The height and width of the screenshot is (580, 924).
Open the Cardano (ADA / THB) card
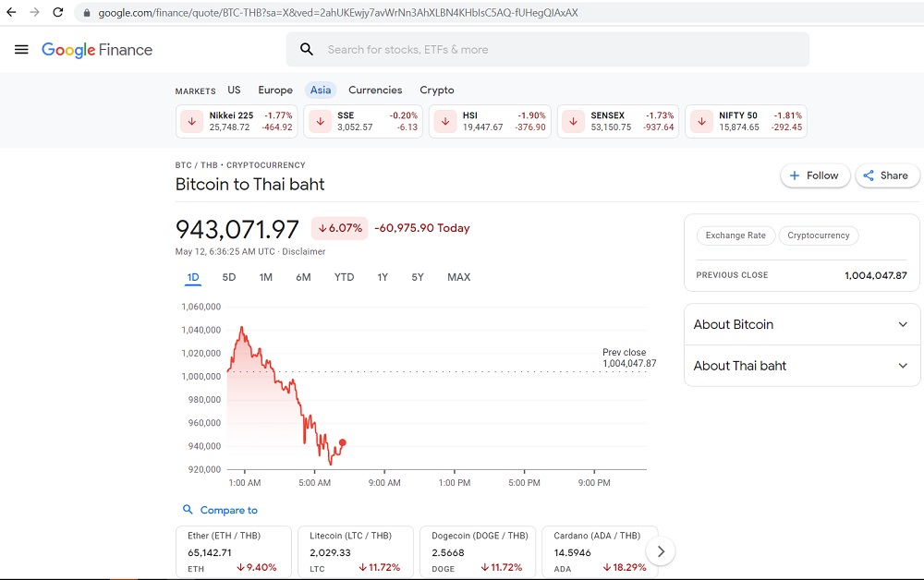[x=600, y=551]
